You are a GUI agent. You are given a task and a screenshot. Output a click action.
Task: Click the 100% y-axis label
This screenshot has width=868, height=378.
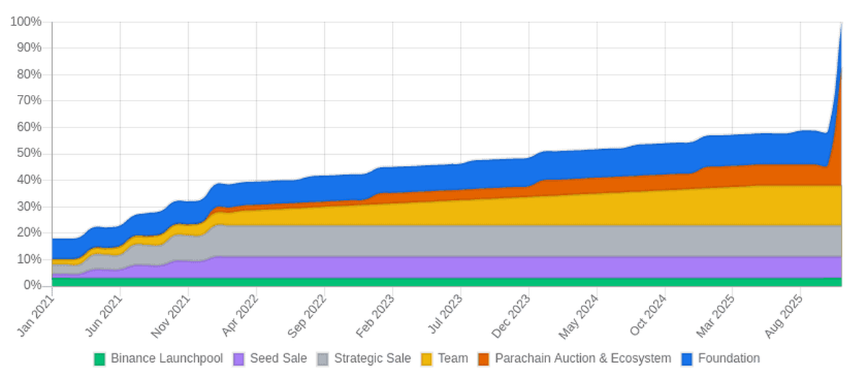click(x=26, y=22)
